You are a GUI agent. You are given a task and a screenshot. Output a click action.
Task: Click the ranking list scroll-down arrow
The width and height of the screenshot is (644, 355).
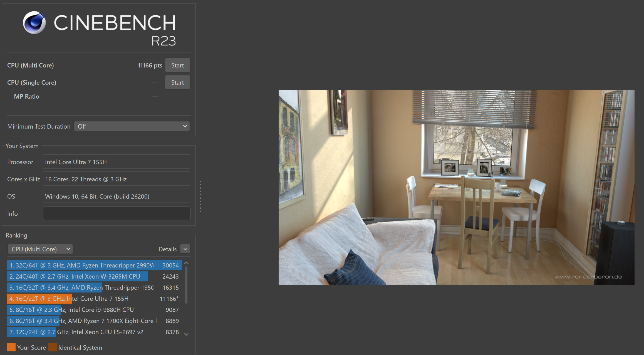186,334
